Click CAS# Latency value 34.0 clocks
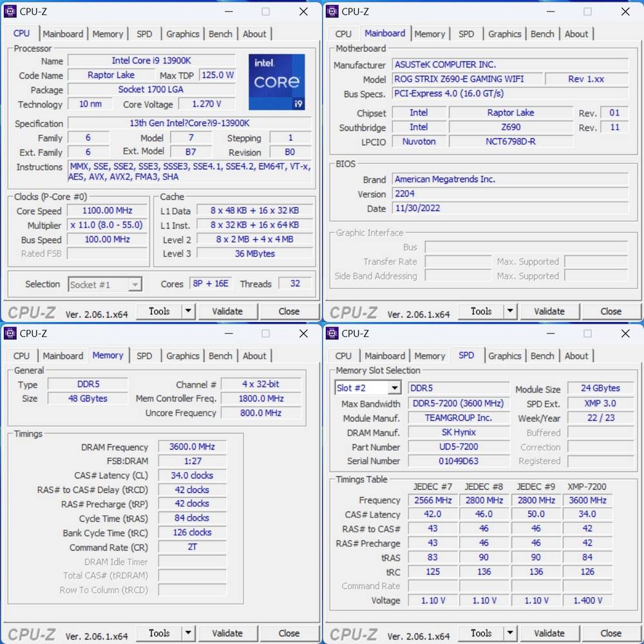The image size is (644, 644). point(192,475)
